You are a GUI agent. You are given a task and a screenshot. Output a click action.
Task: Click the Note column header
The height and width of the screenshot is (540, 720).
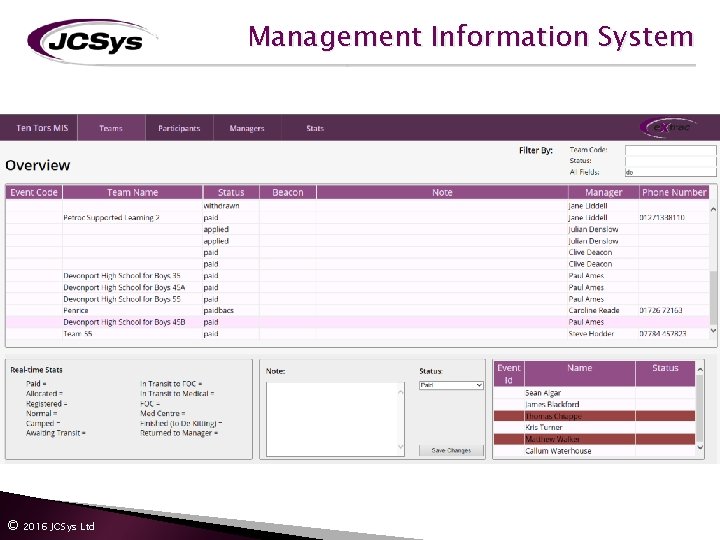(442, 192)
